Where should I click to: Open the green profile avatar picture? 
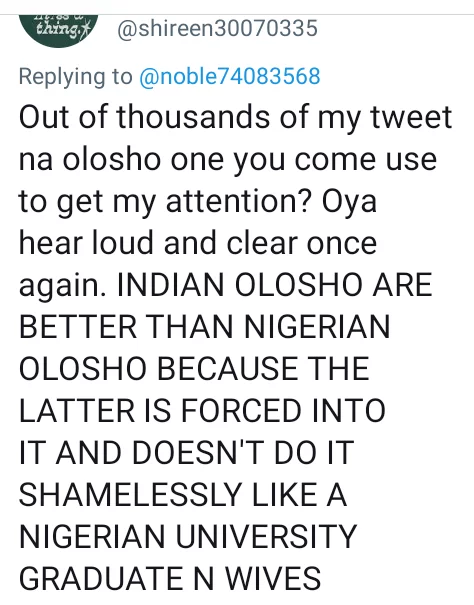pos(58,31)
